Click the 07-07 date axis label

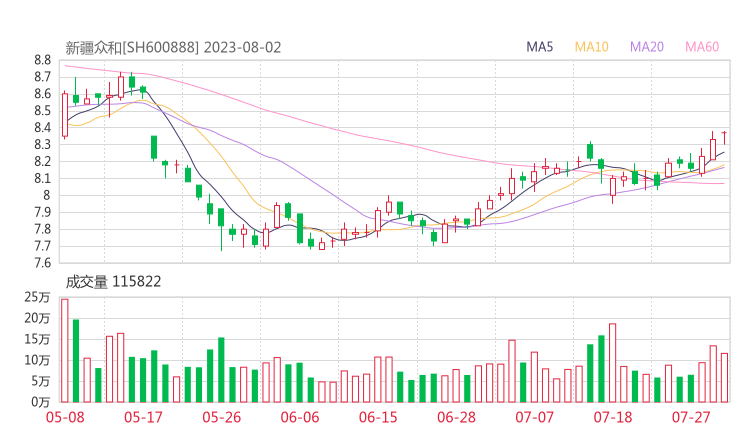pyautogui.click(x=534, y=417)
